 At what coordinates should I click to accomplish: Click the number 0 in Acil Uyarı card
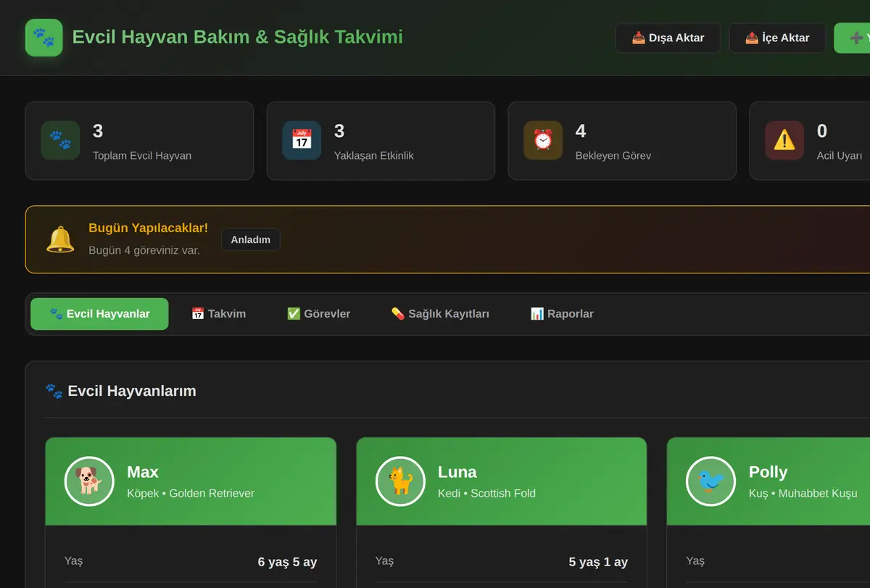[x=822, y=131]
